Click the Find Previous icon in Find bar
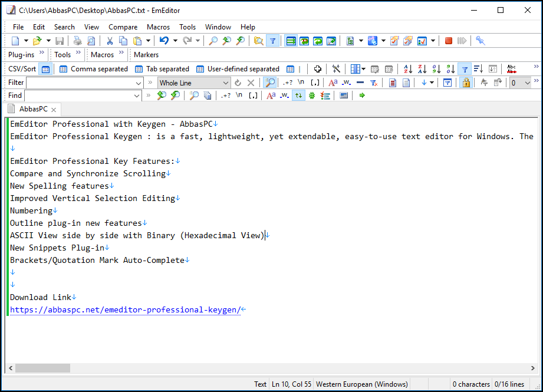This screenshot has height=392, width=543. tap(162, 95)
